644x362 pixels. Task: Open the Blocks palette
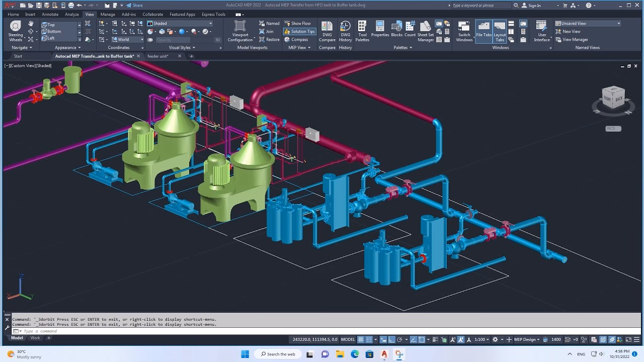click(396, 30)
